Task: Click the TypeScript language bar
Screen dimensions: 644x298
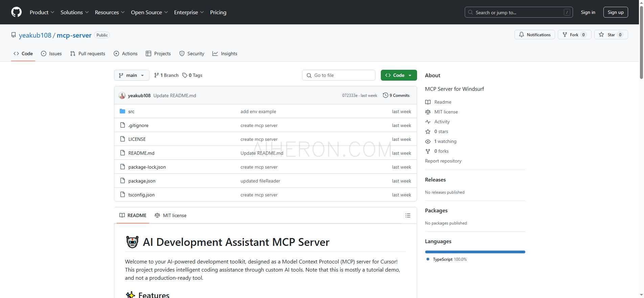Action: point(475,252)
